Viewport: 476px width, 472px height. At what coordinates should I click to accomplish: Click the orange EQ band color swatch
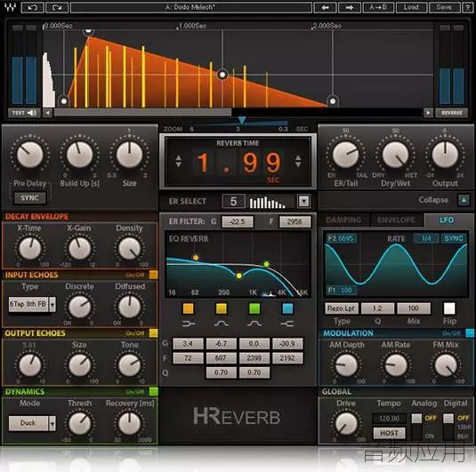click(189, 308)
